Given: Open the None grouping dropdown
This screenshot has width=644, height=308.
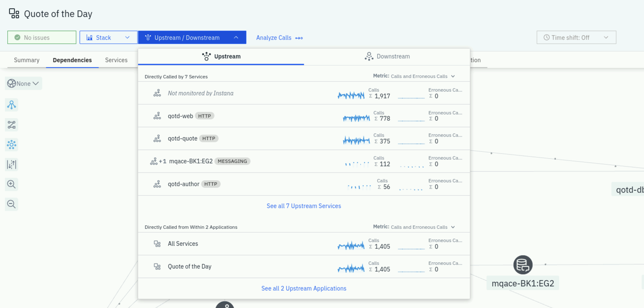Looking at the screenshot, I should click(x=23, y=83).
